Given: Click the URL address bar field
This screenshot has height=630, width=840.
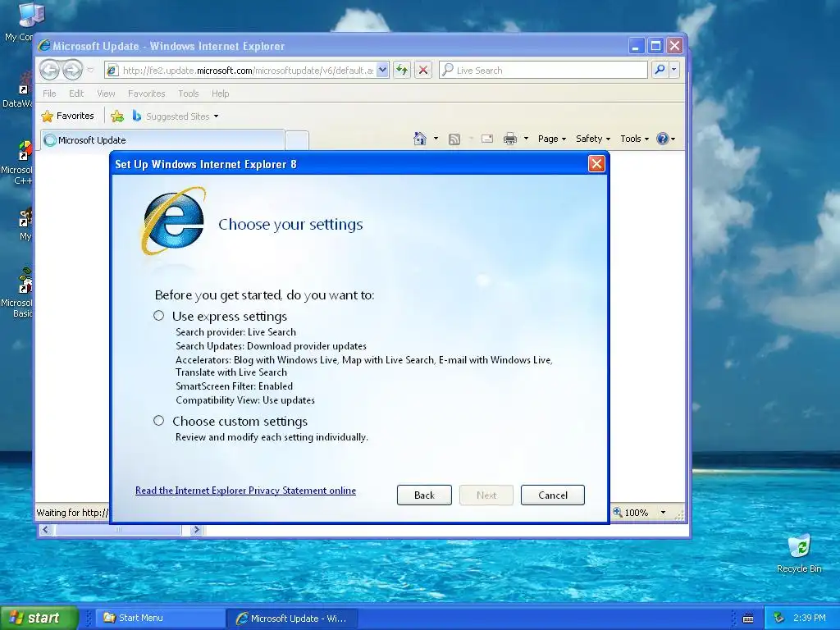Looking at the screenshot, I should point(248,71).
